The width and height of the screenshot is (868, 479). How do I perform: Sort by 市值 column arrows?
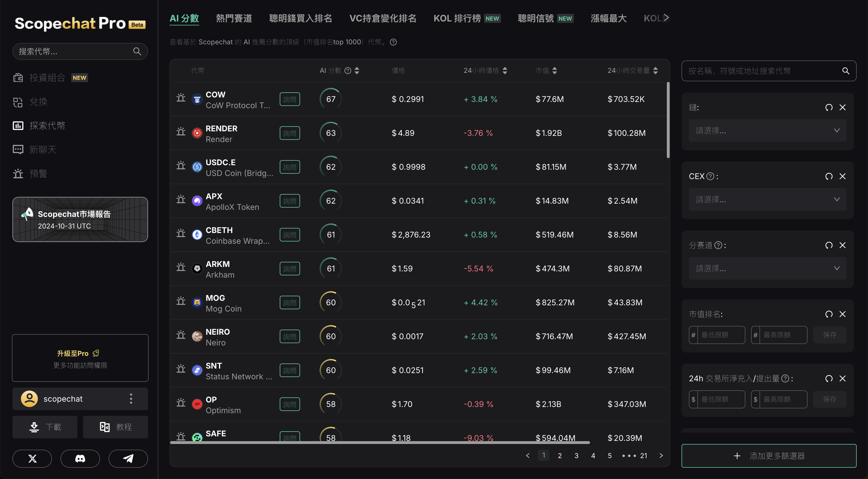pyautogui.click(x=554, y=70)
